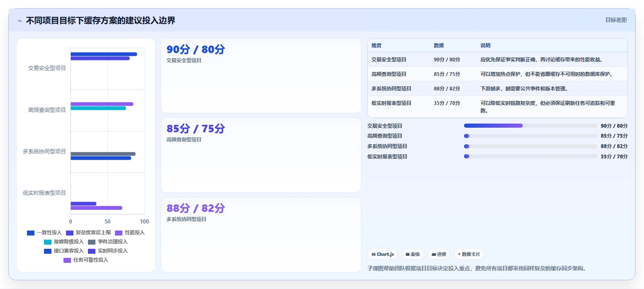Click the footer note starting 子弹图帮助团队
Image resolution: width=644 pixels, height=289 pixels.
(x=477, y=268)
